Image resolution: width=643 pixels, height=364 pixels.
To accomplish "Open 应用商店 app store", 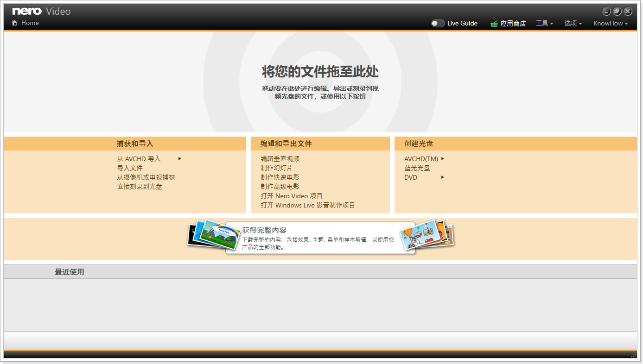I will (513, 23).
